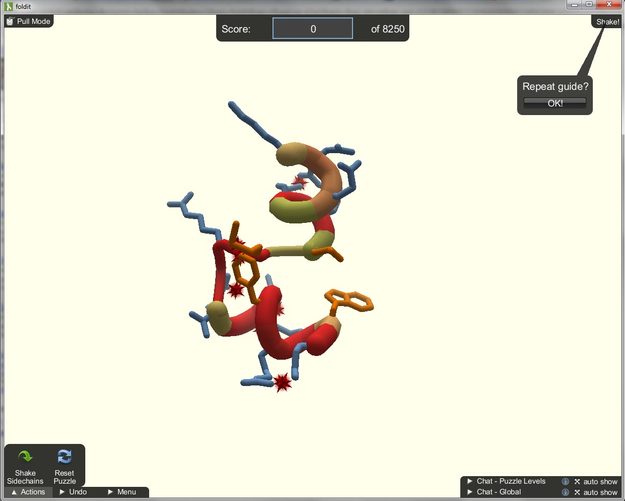Click the Score value box showing 0
The image size is (625, 501).
coord(313,29)
